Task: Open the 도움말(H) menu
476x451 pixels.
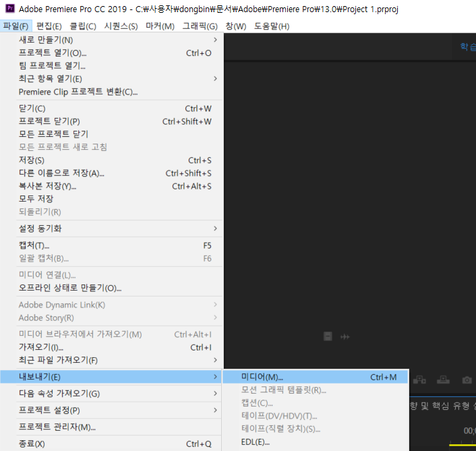Action: pos(272,26)
